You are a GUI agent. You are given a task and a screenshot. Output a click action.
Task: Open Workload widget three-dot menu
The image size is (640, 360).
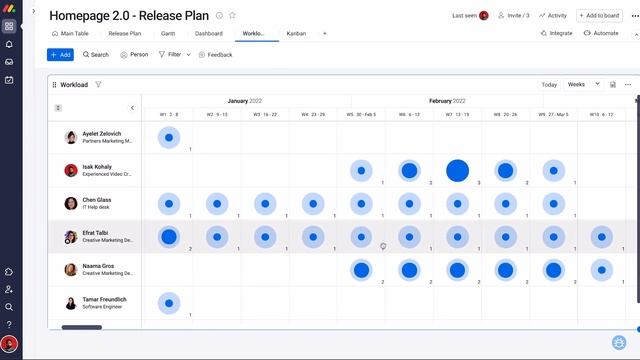point(628,84)
